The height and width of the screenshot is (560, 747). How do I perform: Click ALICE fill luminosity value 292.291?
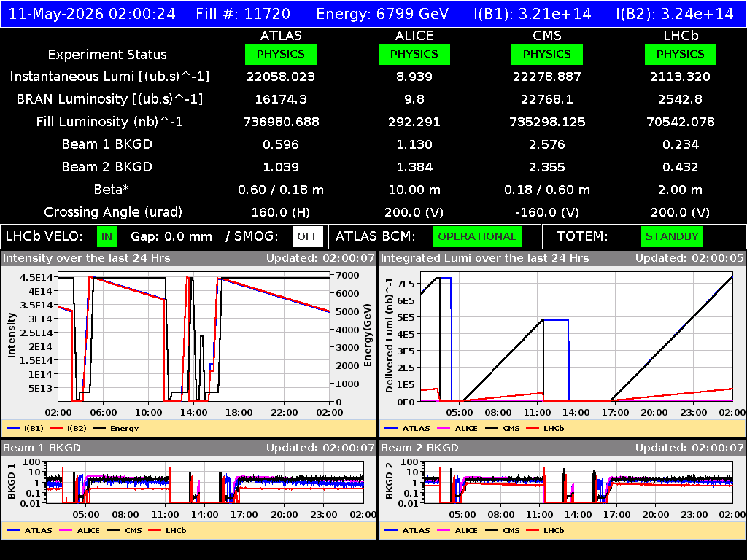pos(414,122)
